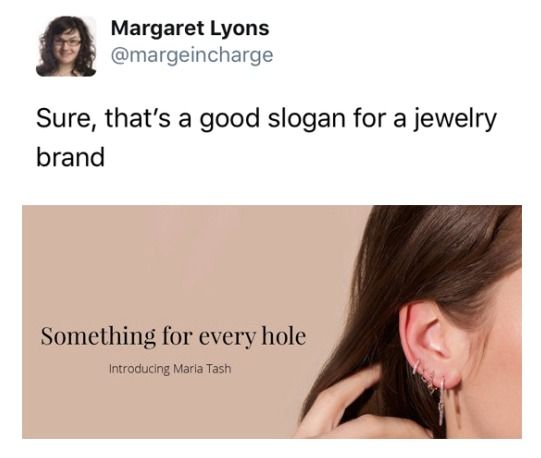Open Margaret Lyons' profile avatar

(x=66, y=46)
